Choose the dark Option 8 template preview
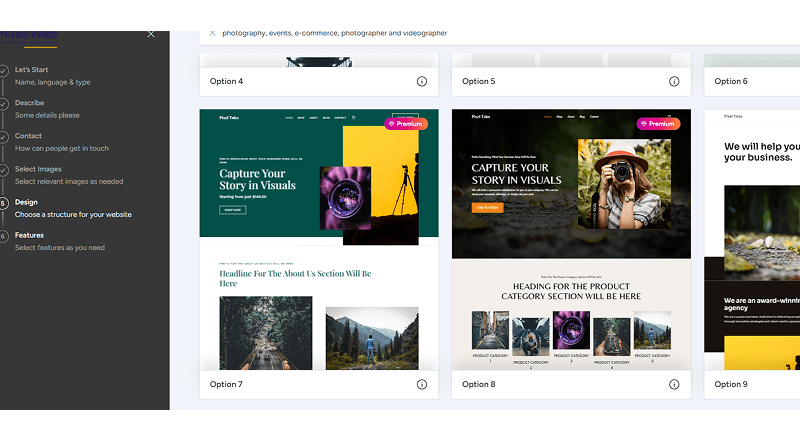This screenshot has width=800, height=445. point(570,240)
